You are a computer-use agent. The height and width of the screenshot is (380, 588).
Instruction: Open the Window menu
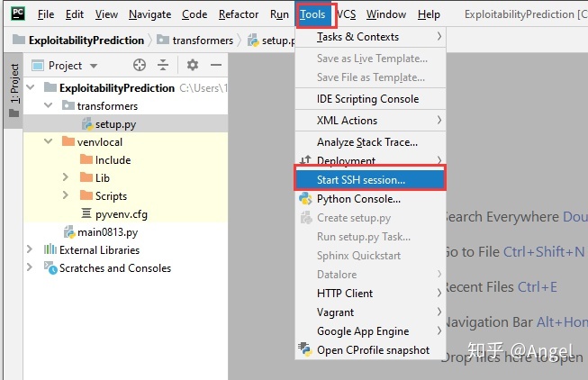[386, 14]
